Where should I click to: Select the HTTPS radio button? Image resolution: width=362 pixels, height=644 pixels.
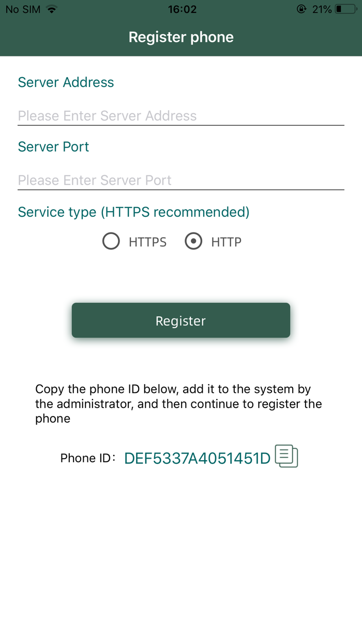click(x=111, y=241)
